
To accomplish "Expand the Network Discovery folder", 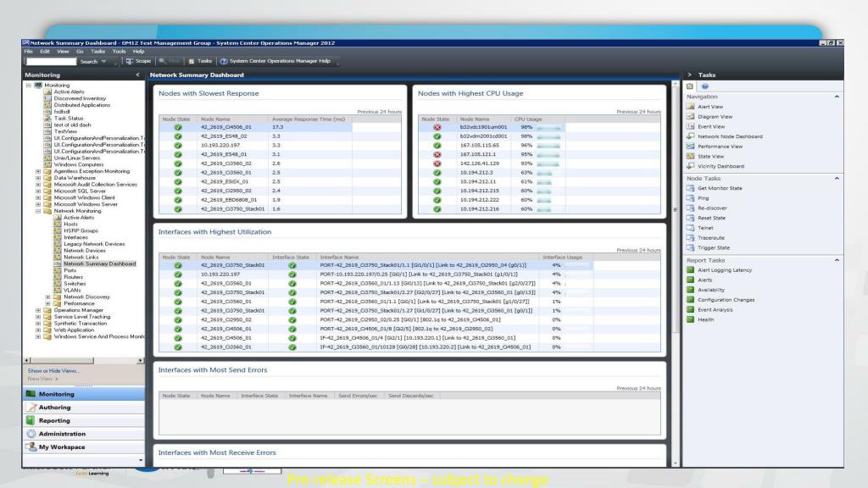I will pos(47,297).
